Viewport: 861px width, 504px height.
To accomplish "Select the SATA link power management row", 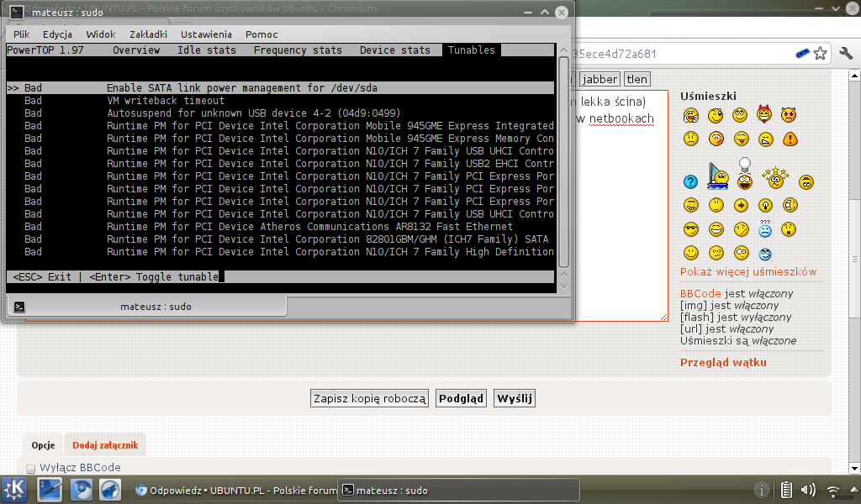I will tap(281, 87).
